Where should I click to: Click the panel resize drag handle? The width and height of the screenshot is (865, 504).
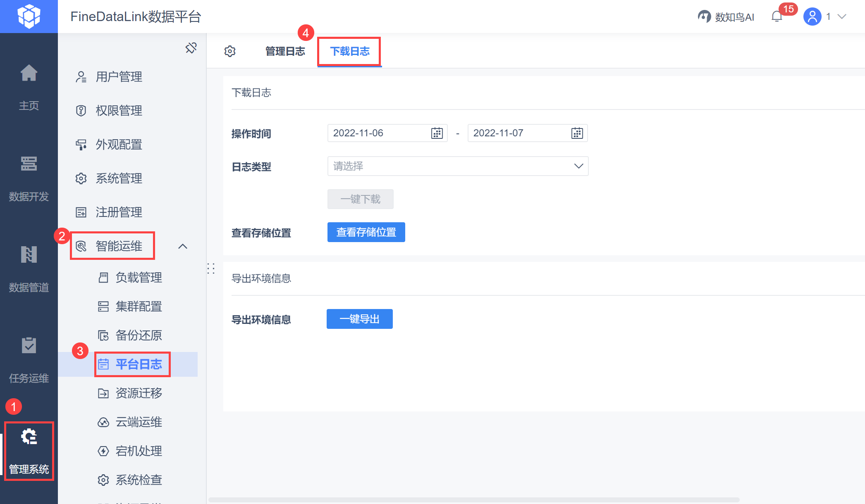[211, 269]
